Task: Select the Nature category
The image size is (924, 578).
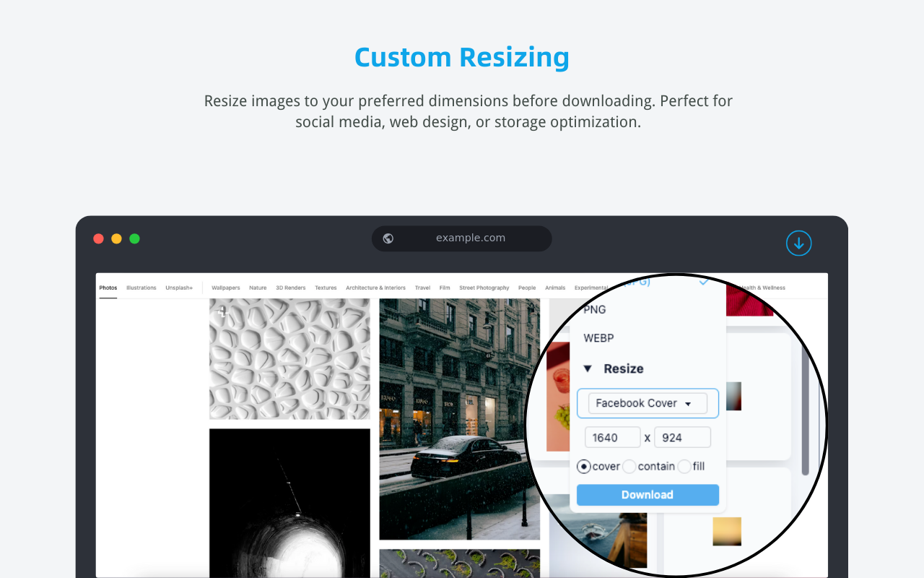Action: point(257,287)
